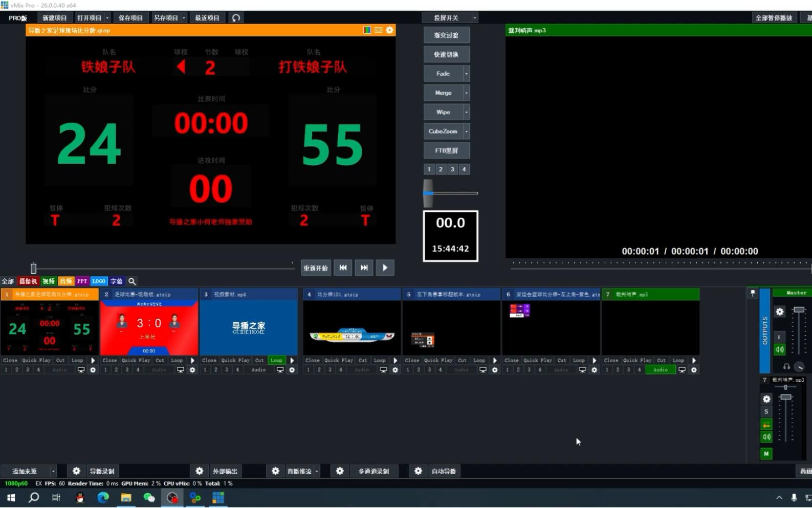The image size is (812, 508).
Task: Click 全部暂停播放 at top right
Action: (774, 18)
